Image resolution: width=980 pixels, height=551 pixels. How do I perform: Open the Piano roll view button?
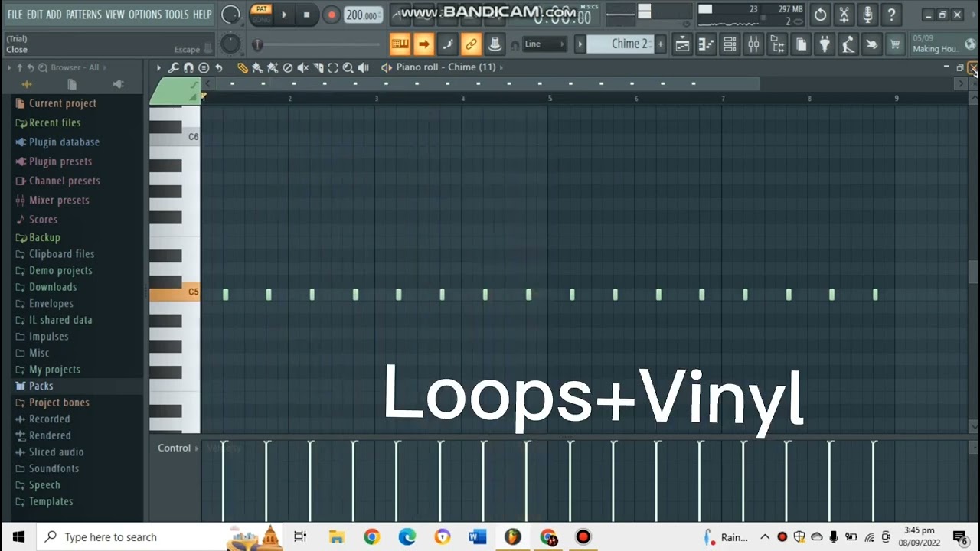pyautogui.click(x=706, y=44)
